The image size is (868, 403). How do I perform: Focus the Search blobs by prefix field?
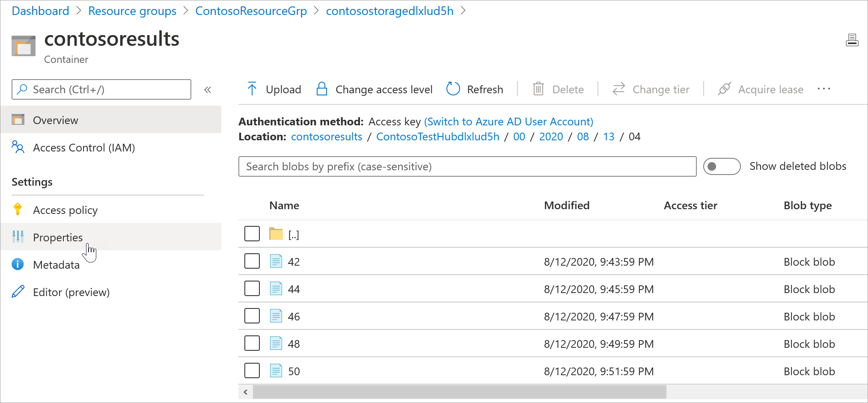(x=467, y=166)
